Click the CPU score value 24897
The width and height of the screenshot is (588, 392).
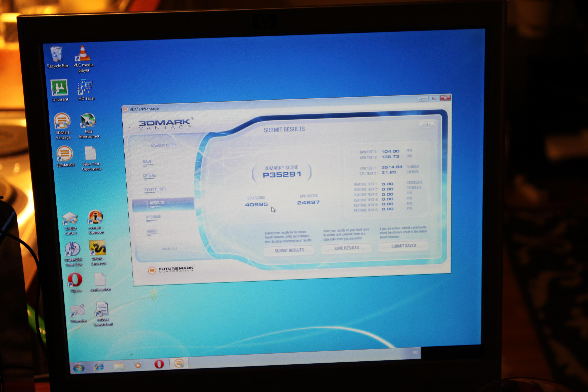point(308,203)
